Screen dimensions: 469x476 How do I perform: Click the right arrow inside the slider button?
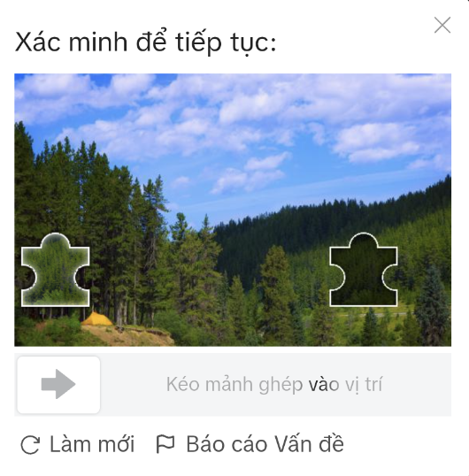[58, 384]
